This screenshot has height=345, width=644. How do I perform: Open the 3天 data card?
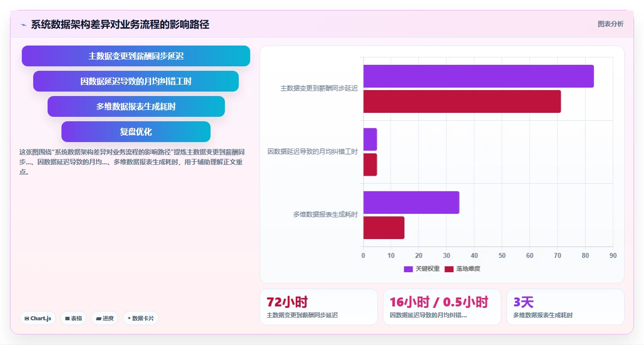[565, 307]
